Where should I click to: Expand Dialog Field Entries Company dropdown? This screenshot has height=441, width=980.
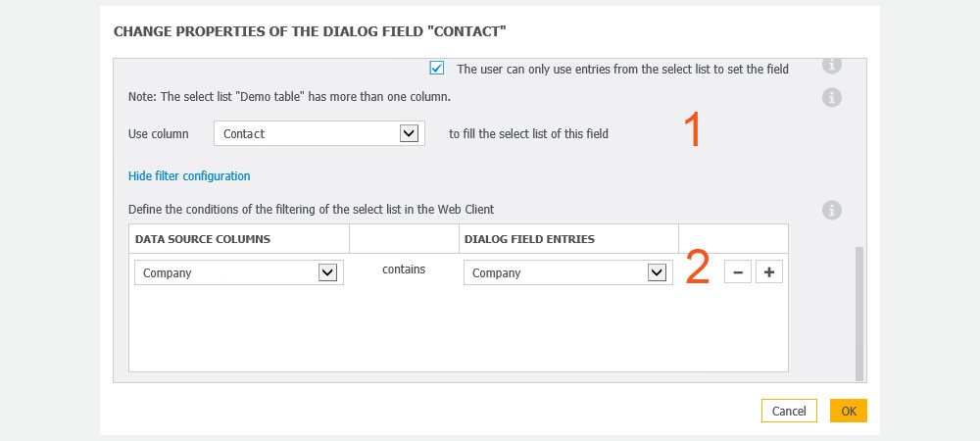point(568,273)
